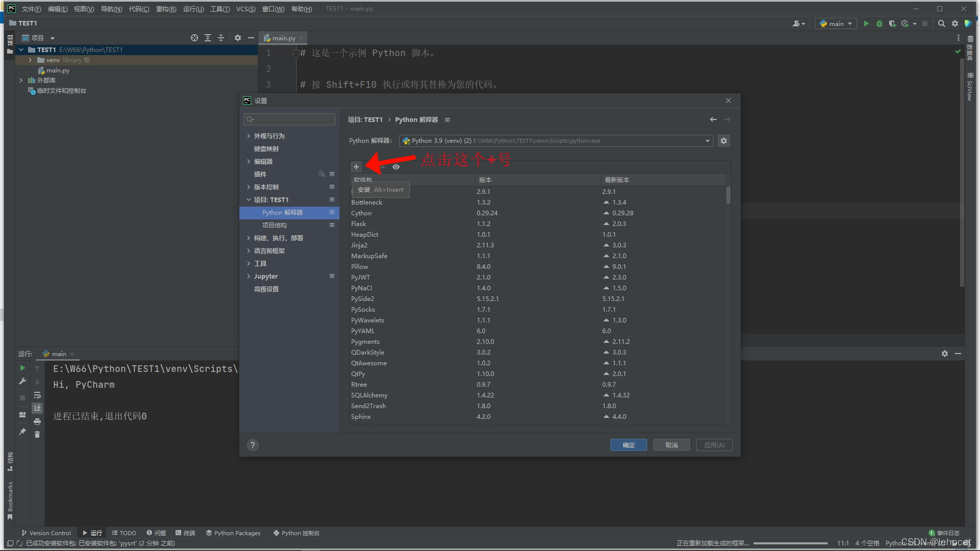Select main.py in project tree
This screenshot has height=551, width=980.
58,70
